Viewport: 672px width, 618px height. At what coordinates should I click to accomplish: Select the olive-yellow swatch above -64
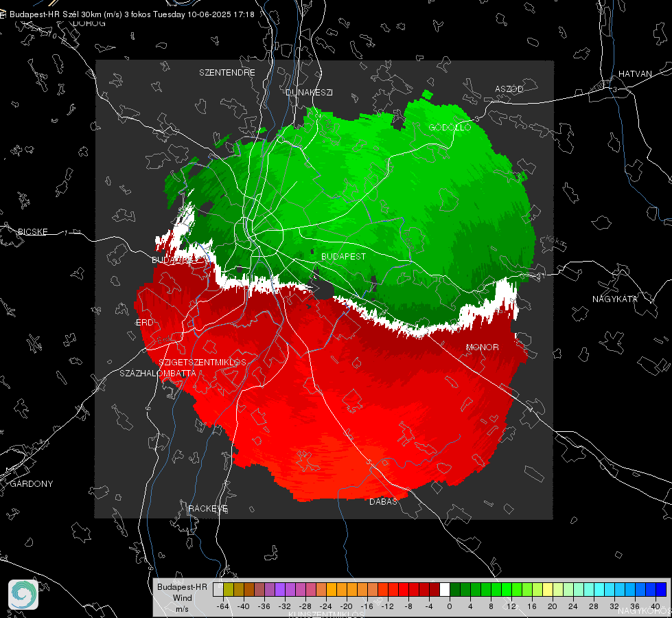(229, 589)
